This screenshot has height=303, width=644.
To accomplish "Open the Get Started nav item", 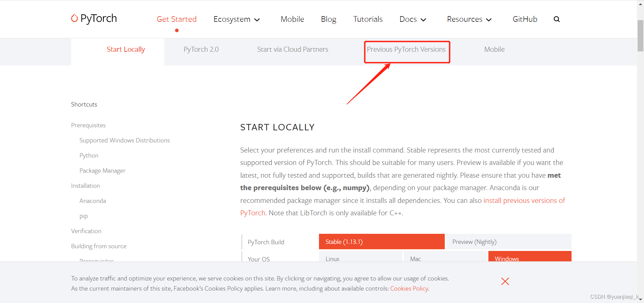I will tap(177, 19).
